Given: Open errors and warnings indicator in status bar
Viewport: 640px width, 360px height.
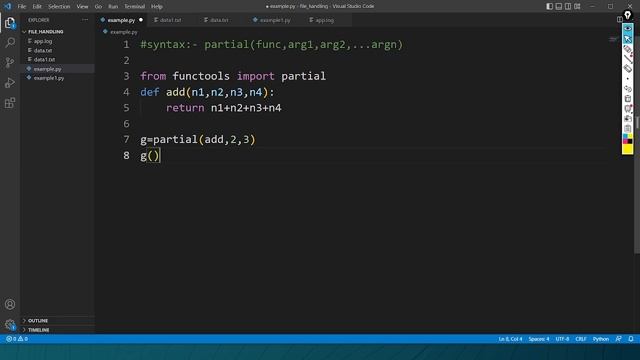Looking at the screenshot, I should (x=17, y=339).
